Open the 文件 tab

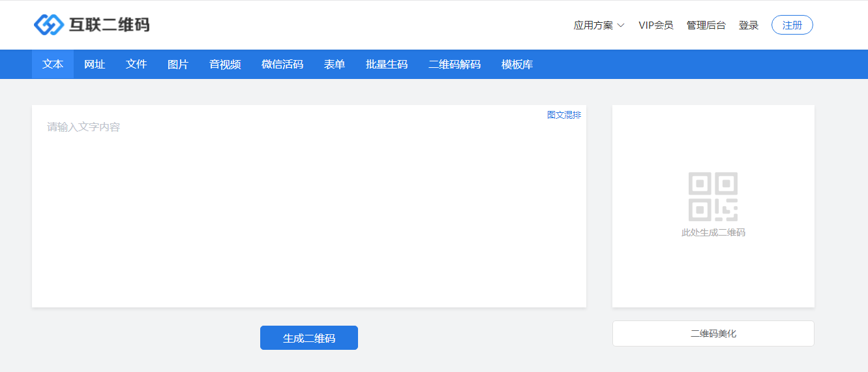[x=136, y=65]
